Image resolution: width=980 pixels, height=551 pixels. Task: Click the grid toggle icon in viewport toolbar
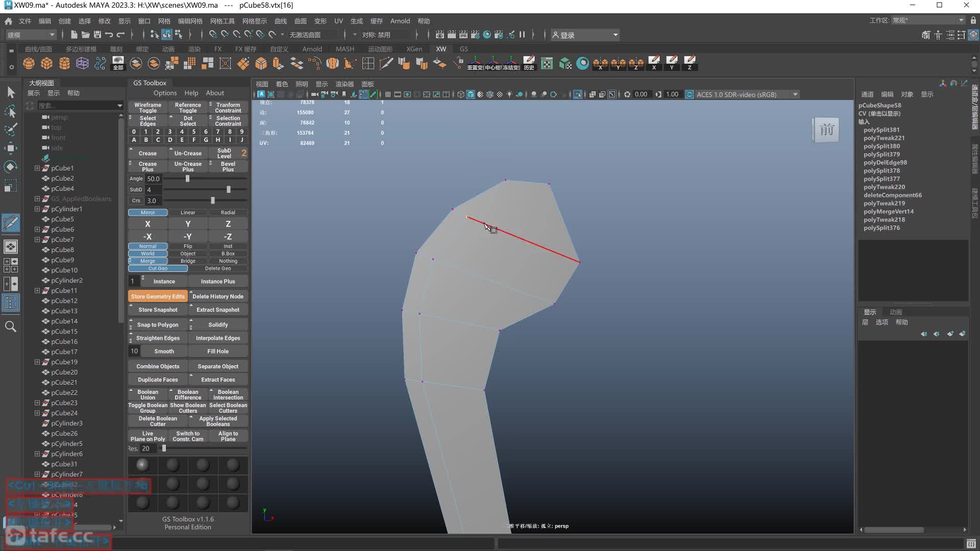tap(388, 94)
